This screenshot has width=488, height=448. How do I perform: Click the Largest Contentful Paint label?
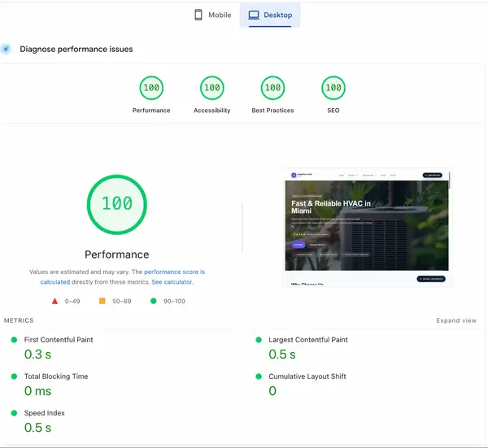click(x=308, y=340)
